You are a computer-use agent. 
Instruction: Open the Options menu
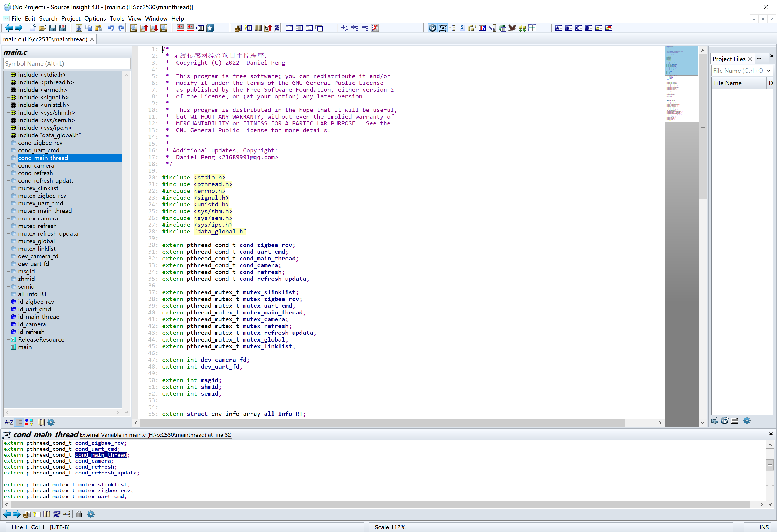pos(95,18)
